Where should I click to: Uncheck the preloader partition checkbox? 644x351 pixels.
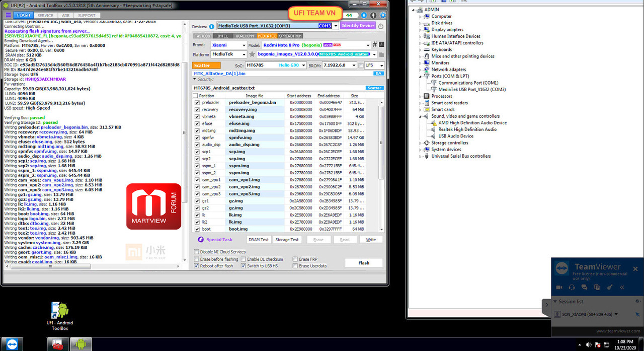pyautogui.click(x=197, y=103)
